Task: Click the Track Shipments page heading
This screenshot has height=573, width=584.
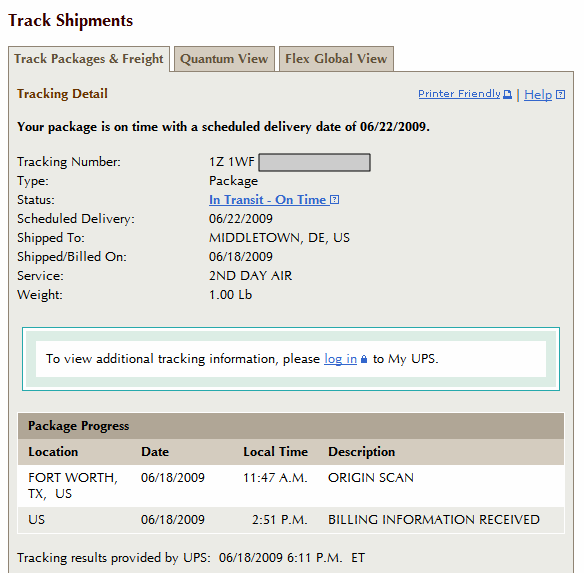Action: 71,20
